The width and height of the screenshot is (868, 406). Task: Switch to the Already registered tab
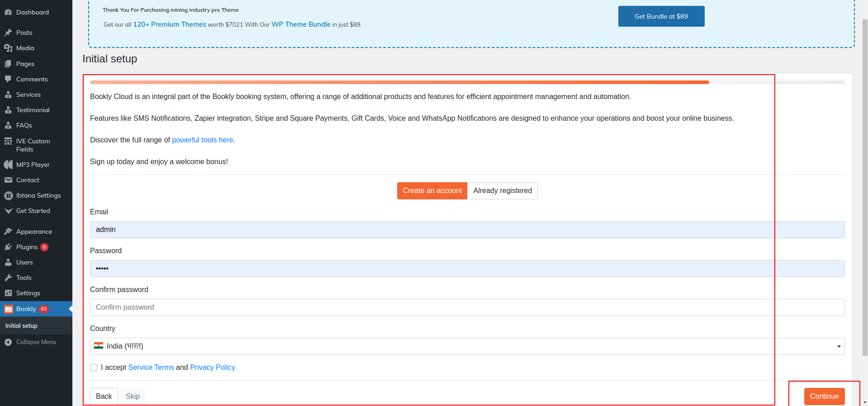502,191
